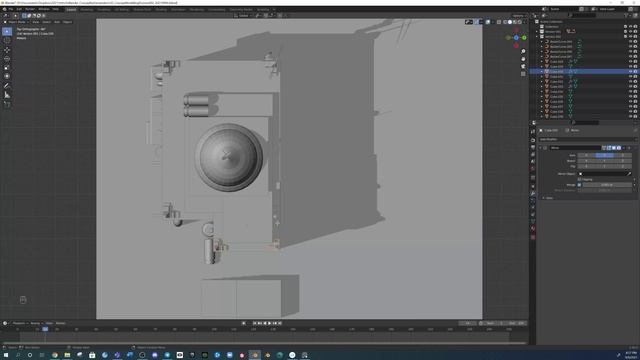640x360 pixels.
Task: Click the Merge distance value field
Action: [x=607, y=185]
